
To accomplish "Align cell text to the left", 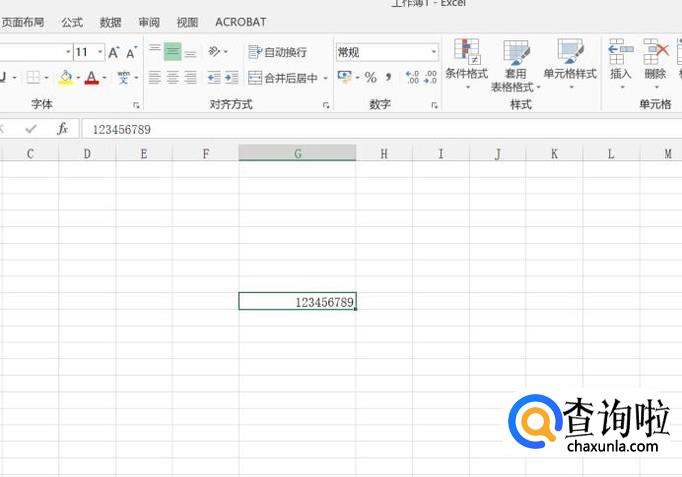I will (155, 78).
